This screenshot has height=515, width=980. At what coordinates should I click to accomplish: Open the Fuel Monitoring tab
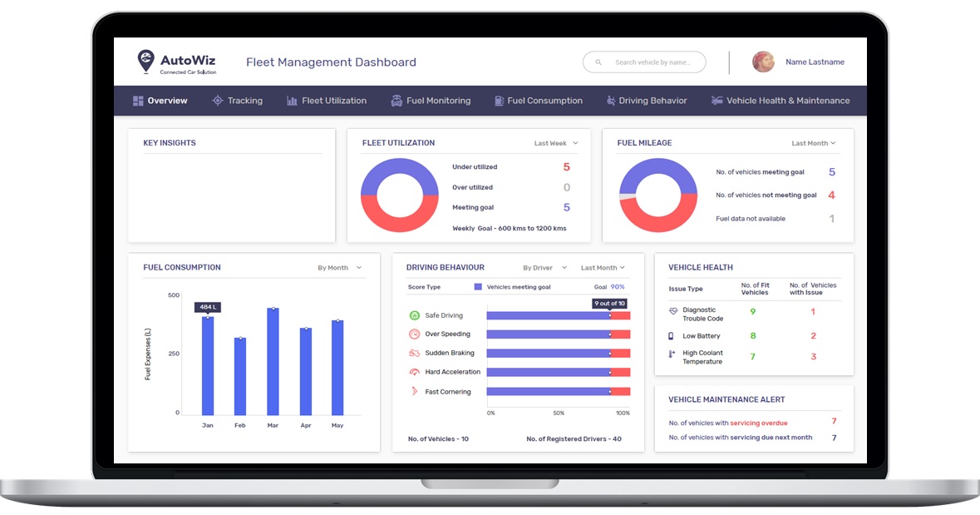click(431, 101)
